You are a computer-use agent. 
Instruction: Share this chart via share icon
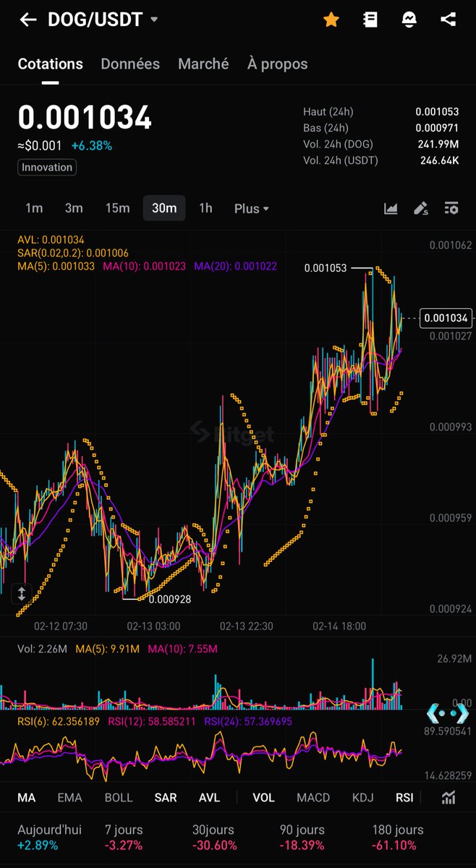[x=448, y=20]
